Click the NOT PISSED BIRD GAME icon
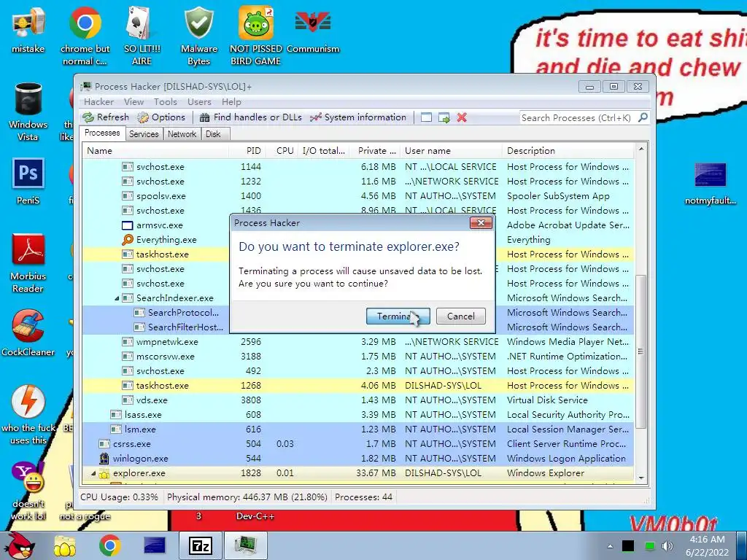Image resolution: width=747 pixels, height=560 pixels. coord(256,36)
